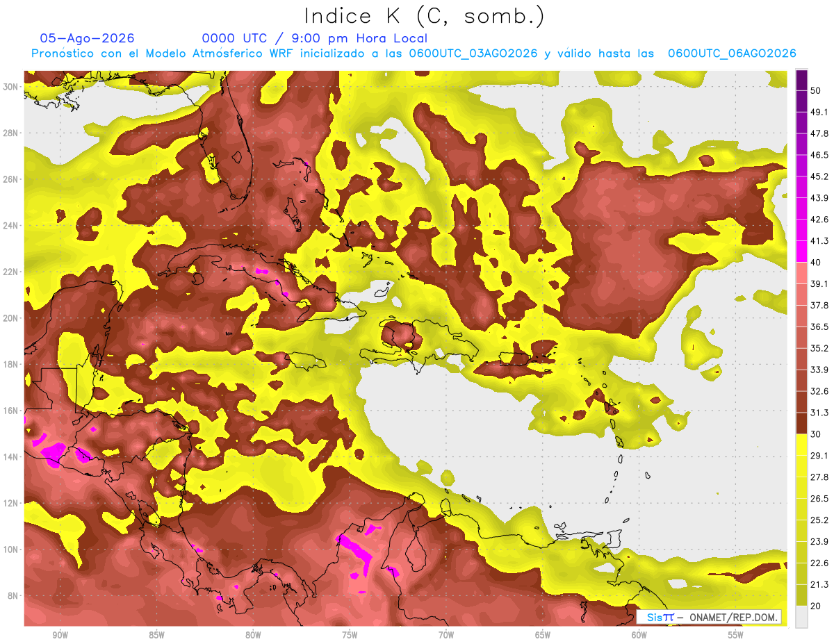Click the legend value 46.5

(819, 155)
